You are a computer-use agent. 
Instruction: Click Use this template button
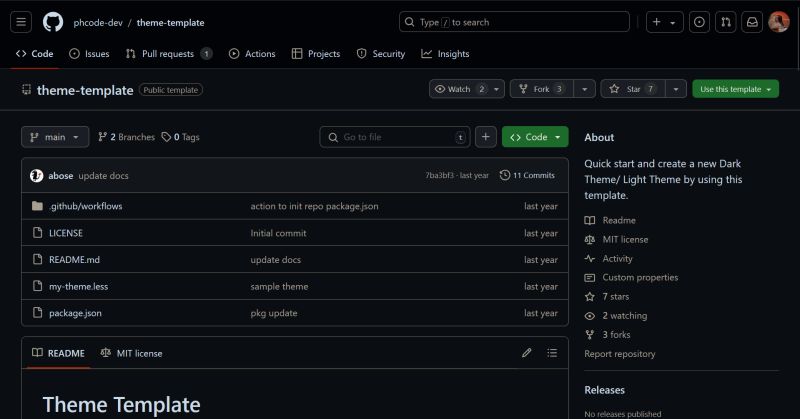click(735, 89)
